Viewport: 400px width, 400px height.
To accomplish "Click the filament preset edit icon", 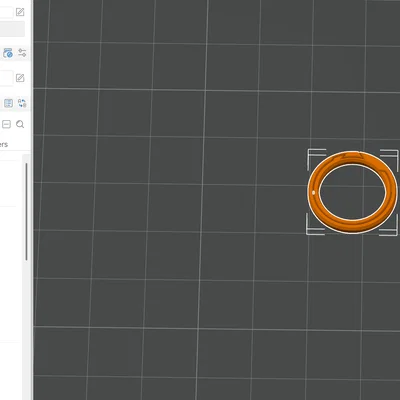I will click(20, 78).
